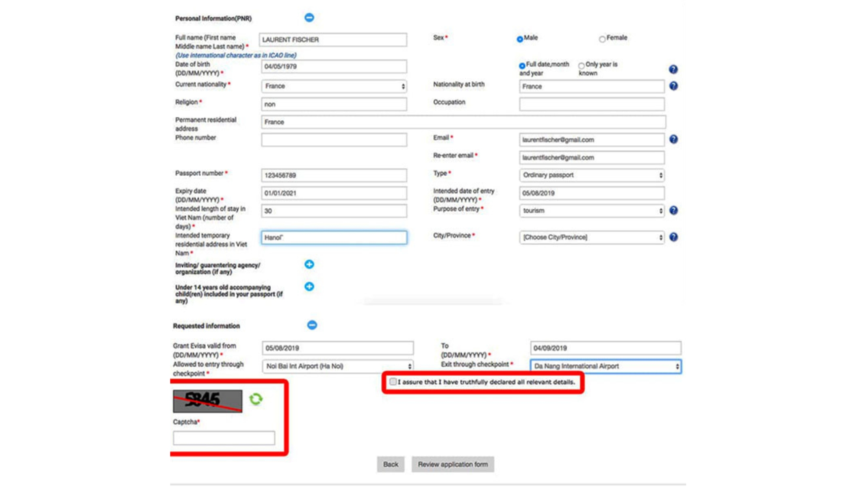Open passport Type dropdown
The width and height of the screenshot is (868, 488).
[592, 175]
